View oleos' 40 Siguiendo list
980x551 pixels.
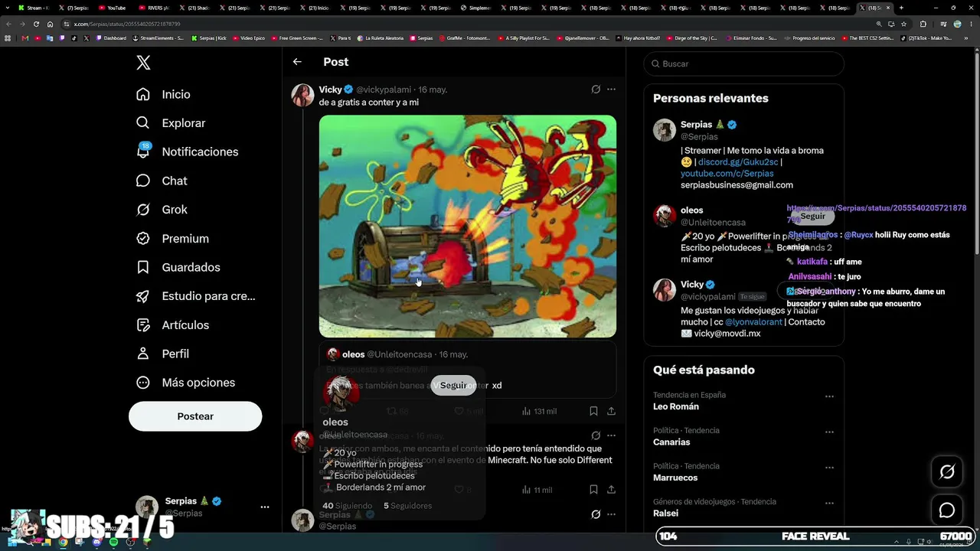(x=348, y=506)
